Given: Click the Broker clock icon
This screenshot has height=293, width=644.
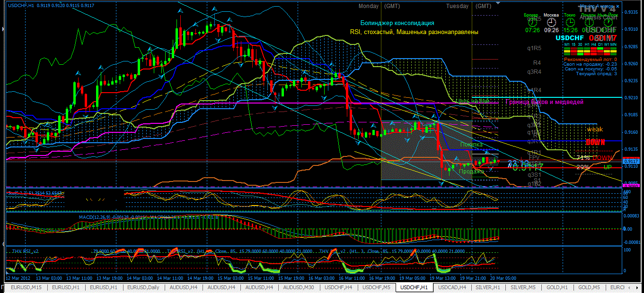Looking at the screenshot, I should 532,22.
